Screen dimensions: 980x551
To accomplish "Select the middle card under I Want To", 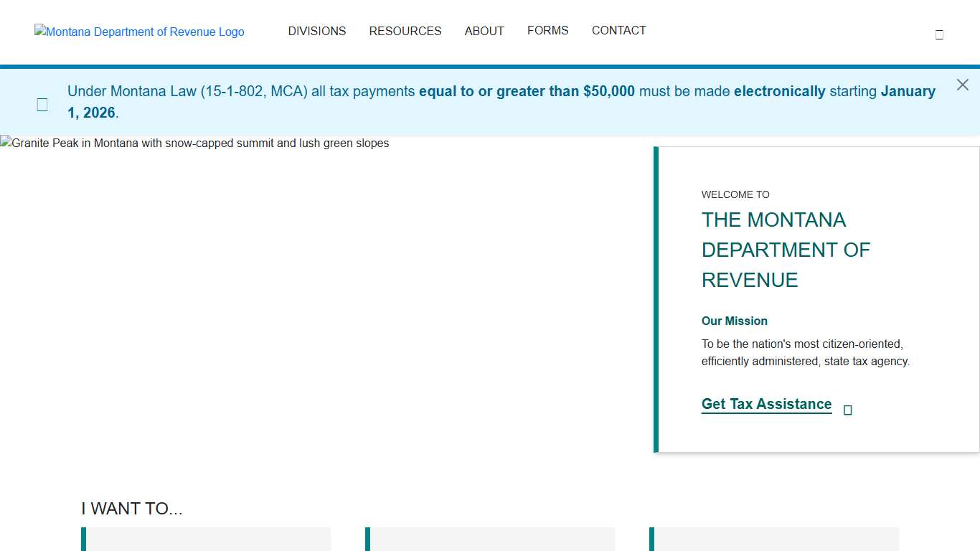I will click(x=491, y=539).
